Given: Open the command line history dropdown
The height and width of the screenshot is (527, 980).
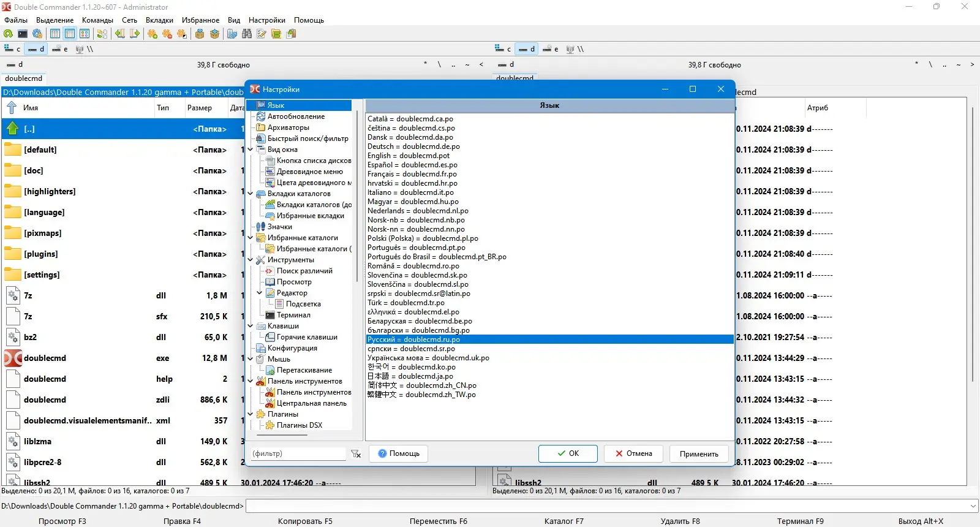Looking at the screenshot, I should click(x=973, y=506).
